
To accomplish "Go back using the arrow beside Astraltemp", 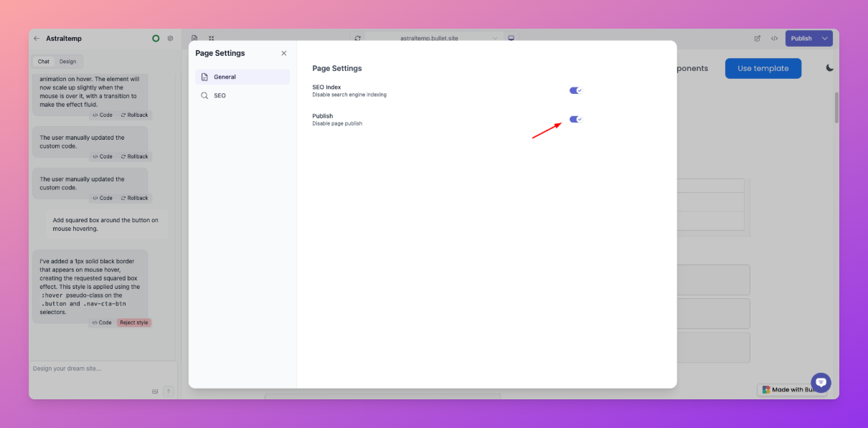I will coord(37,39).
